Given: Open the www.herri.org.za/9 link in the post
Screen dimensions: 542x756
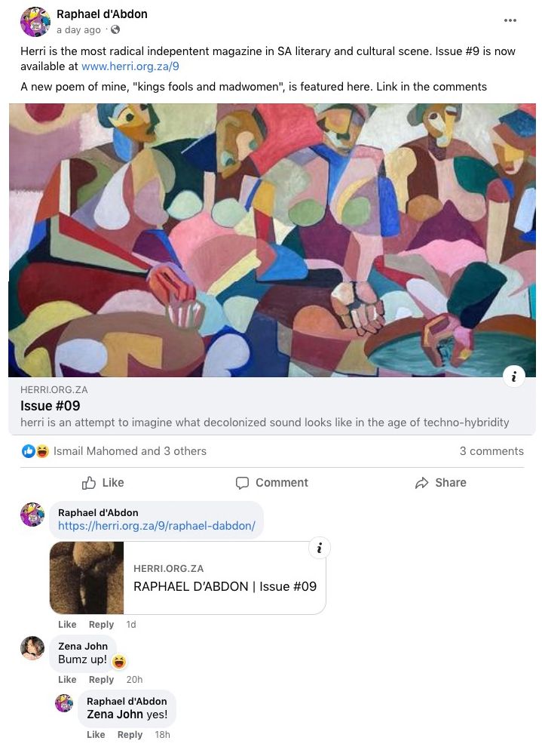Looking at the screenshot, I should [130, 66].
